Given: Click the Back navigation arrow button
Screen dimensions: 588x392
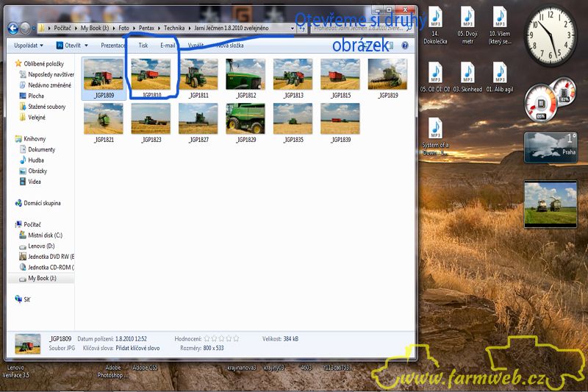Looking at the screenshot, I should click(x=12, y=28).
